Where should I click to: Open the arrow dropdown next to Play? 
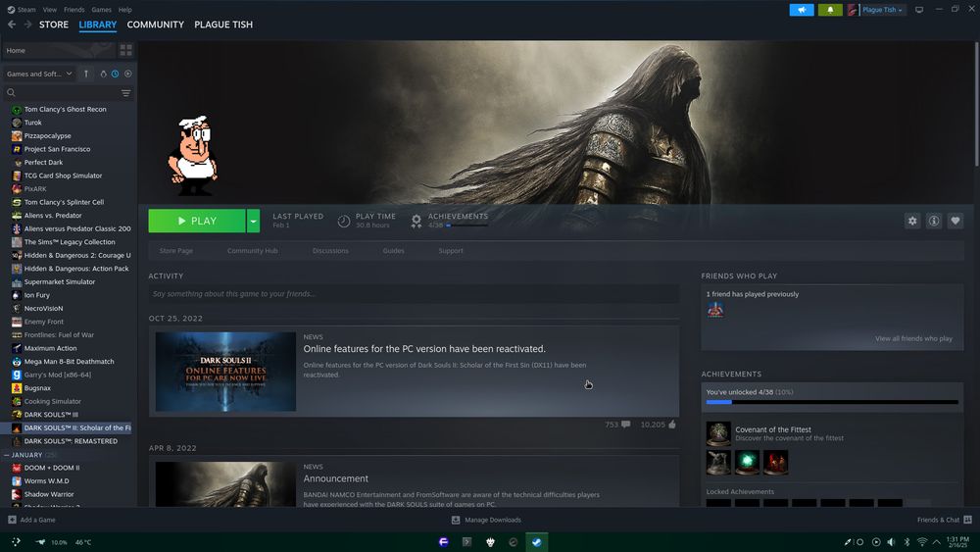pyautogui.click(x=253, y=221)
